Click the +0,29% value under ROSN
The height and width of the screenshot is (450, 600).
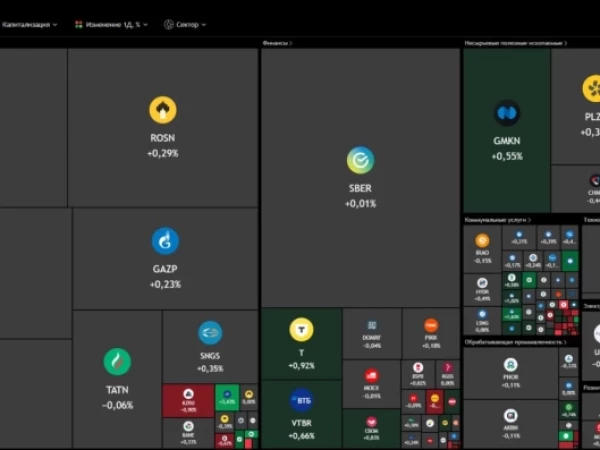(163, 153)
